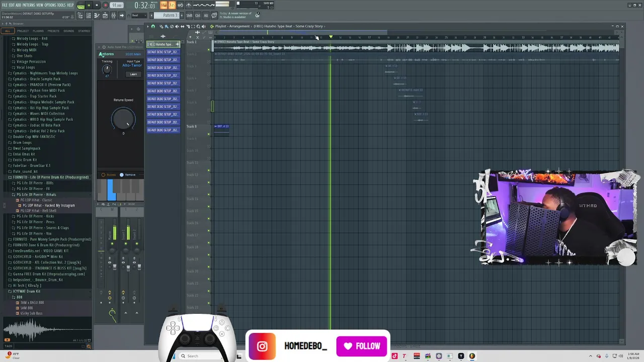This screenshot has height=362, width=644.
Task: Toggle the playlist magnet snap icon
Action: click(x=153, y=26)
